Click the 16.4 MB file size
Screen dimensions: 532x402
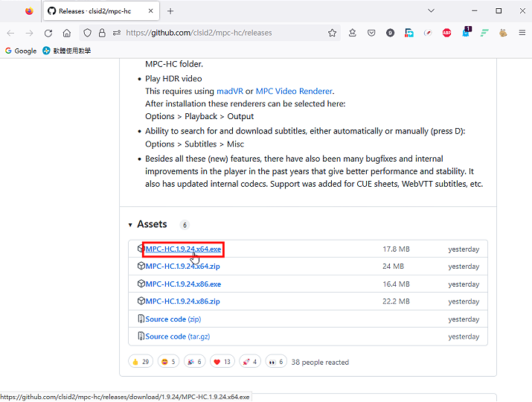(x=396, y=284)
